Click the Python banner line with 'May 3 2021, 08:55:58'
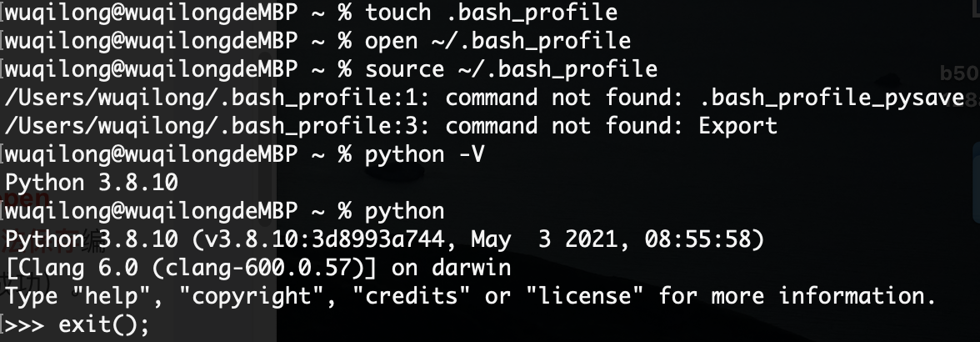This screenshot has width=980, height=342. point(385,239)
